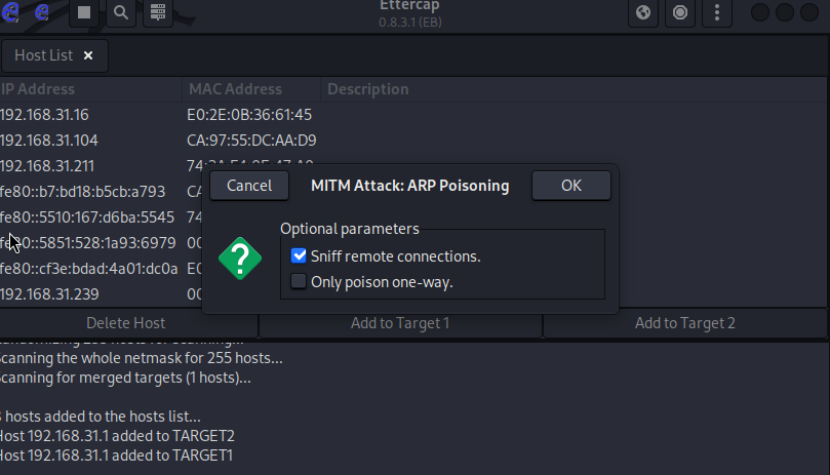Select host 192.168.31.16 row
Viewport: 830px width, 475px height.
pos(45,115)
